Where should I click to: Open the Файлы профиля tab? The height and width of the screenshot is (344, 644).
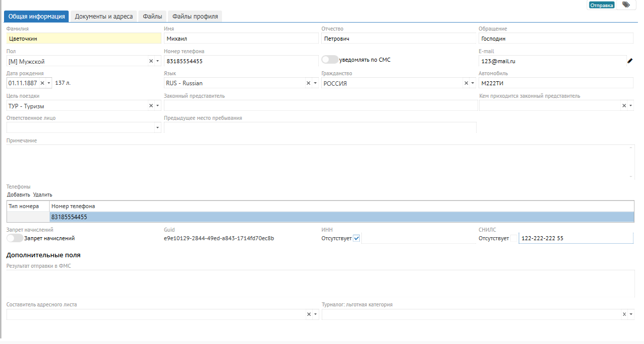[195, 17]
